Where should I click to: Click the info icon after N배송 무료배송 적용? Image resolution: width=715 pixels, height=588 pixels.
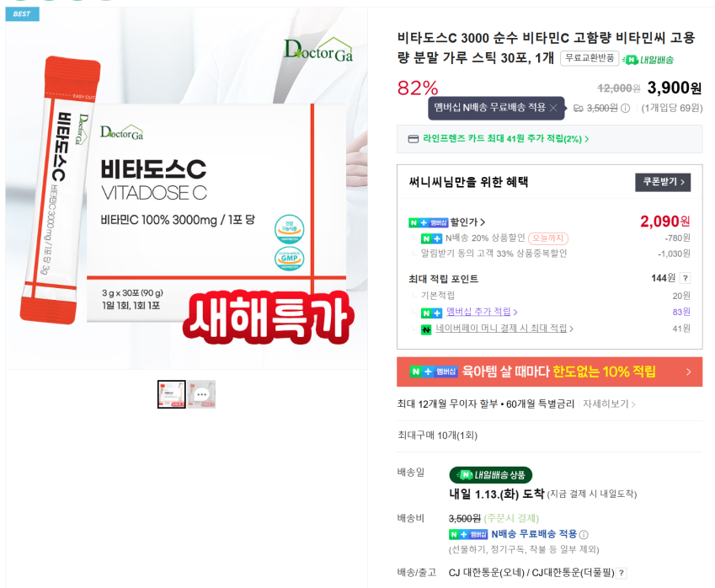coord(584,534)
